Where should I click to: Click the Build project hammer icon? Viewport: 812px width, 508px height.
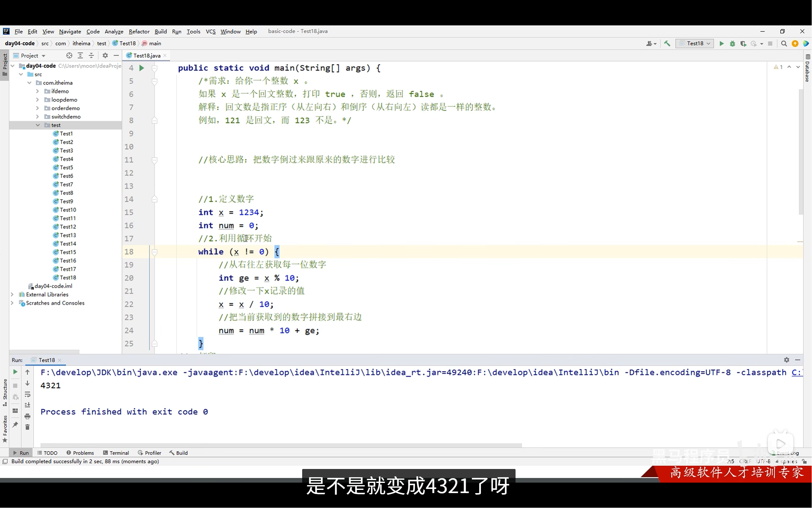[x=667, y=44]
